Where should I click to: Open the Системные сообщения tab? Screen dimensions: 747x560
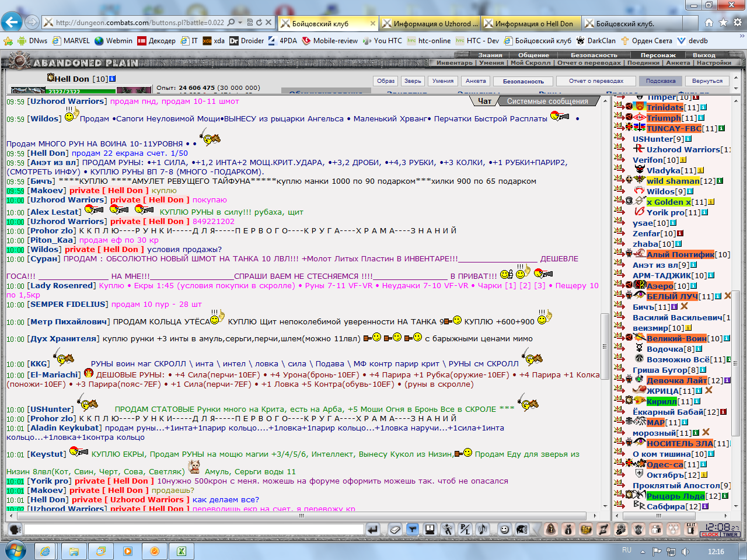pos(547,101)
